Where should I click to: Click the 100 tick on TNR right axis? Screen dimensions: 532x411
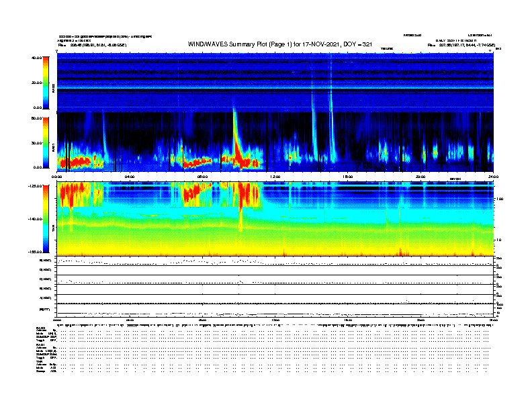pos(500,199)
